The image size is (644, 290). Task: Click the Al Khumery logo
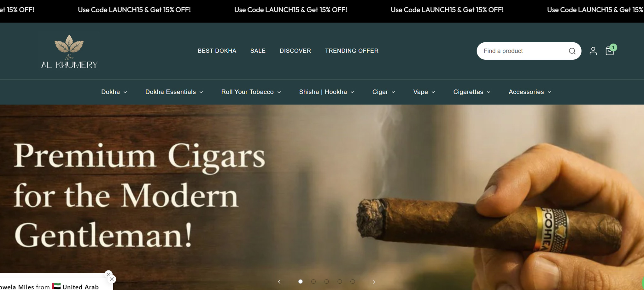69,51
